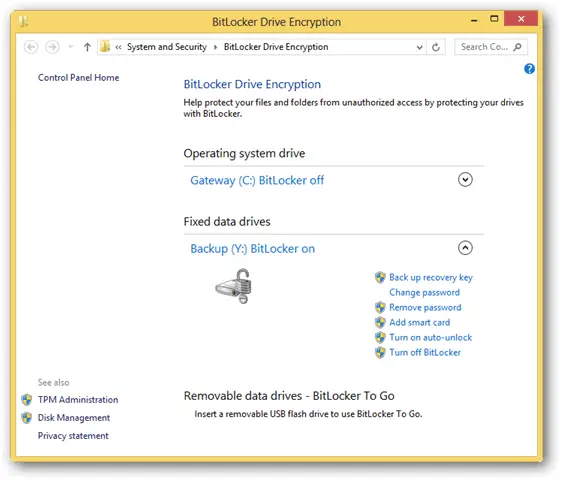
Task: Open Backup (Y:) BitLocker on drive
Action: [253, 248]
